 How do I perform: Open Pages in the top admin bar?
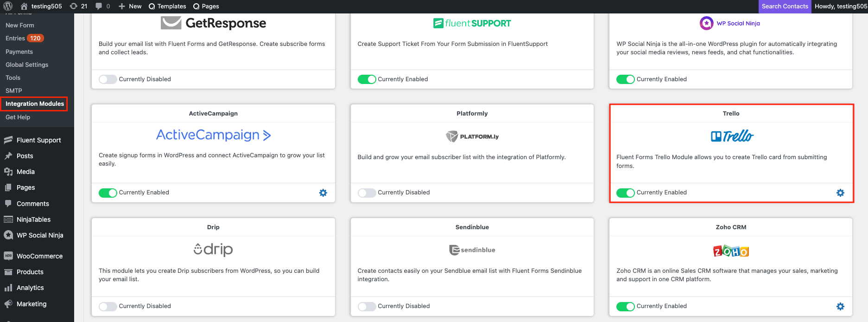[x=206, y=6]
